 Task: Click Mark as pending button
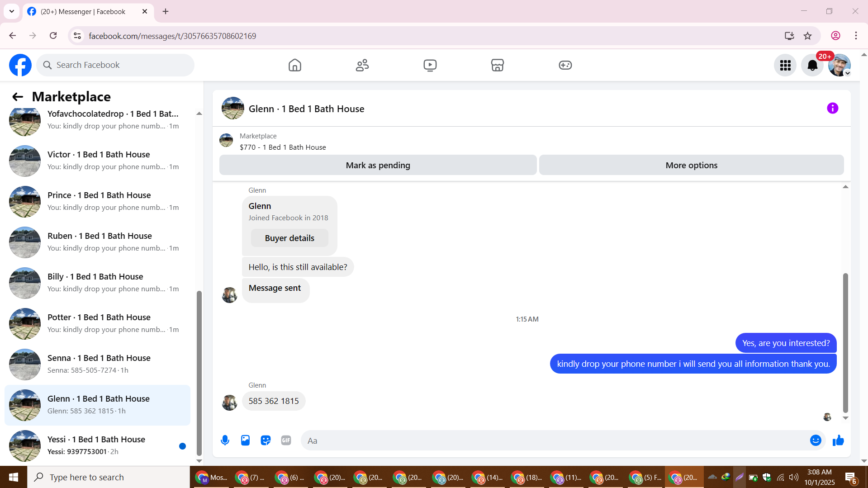tap(378, 165)
